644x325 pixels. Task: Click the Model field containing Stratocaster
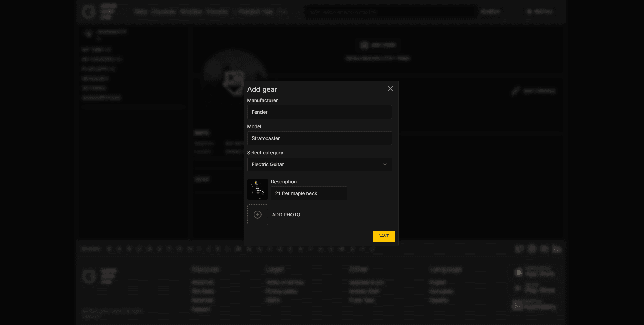tap(319, 138)
